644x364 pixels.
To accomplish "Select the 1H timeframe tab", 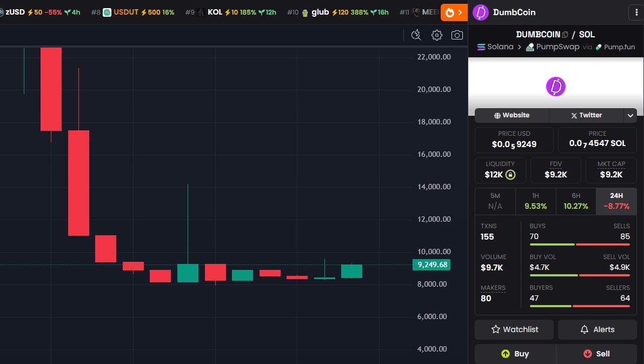I will pos(535,201).
